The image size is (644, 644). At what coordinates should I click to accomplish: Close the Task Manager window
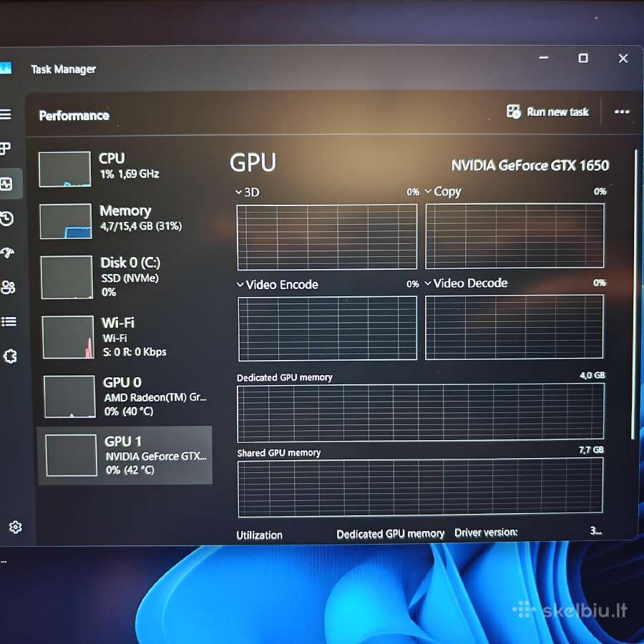[x=623, y=59]
